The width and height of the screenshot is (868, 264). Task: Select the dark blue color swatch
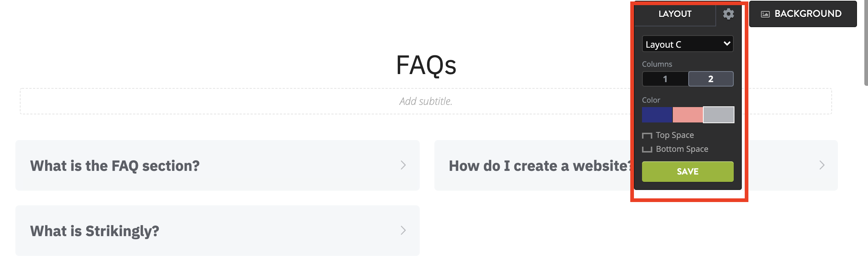click(x=657, y=115)
